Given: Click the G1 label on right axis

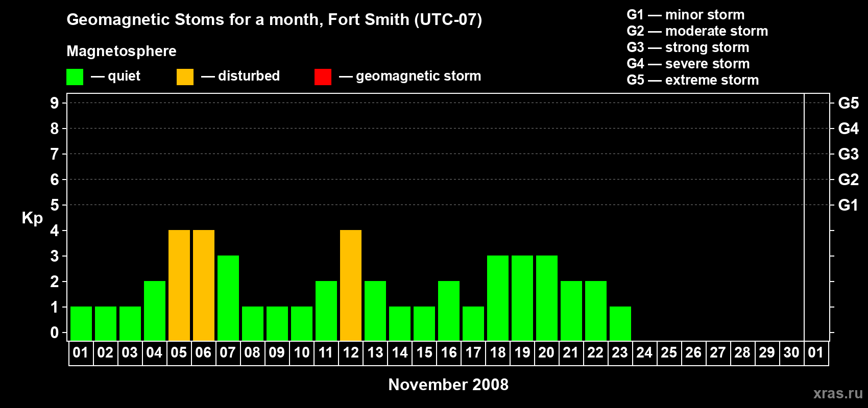Looking at the screenshot, I should [848, 205].
